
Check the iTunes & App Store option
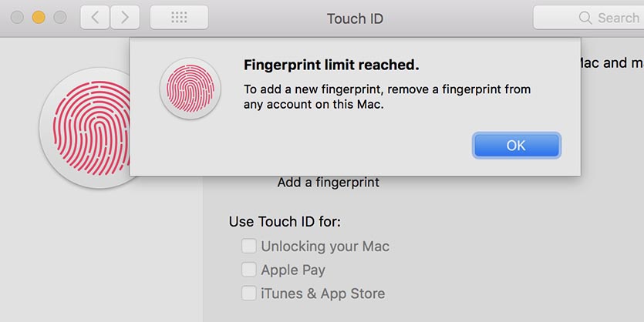pos(249,293)
